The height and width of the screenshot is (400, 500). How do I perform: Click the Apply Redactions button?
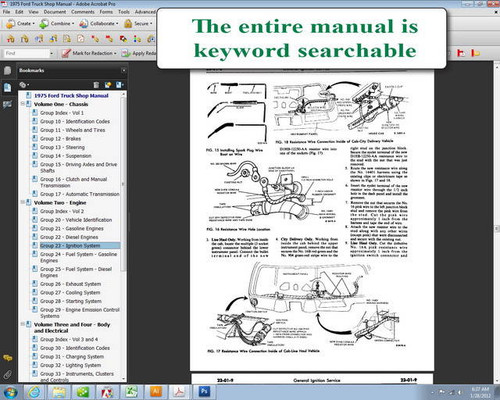coord(139,53)
